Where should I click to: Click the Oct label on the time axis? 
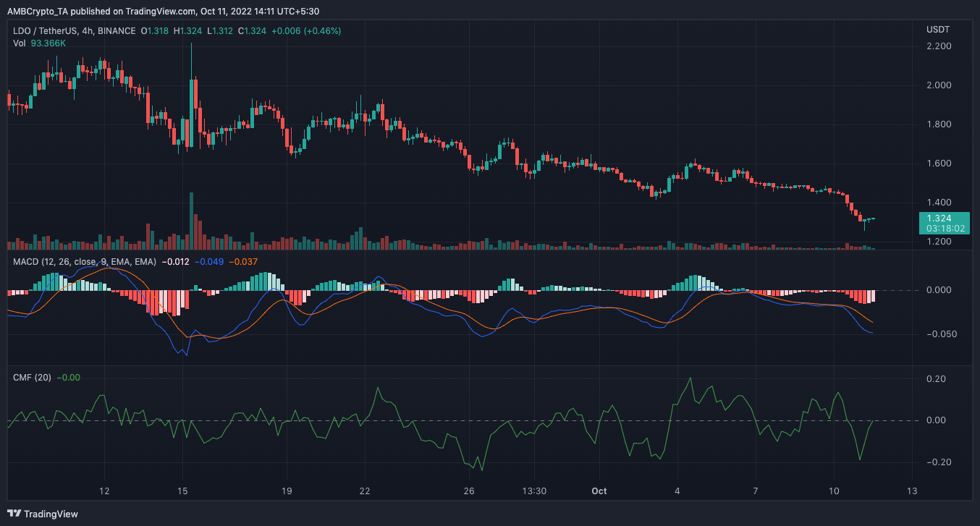(599, 491)
